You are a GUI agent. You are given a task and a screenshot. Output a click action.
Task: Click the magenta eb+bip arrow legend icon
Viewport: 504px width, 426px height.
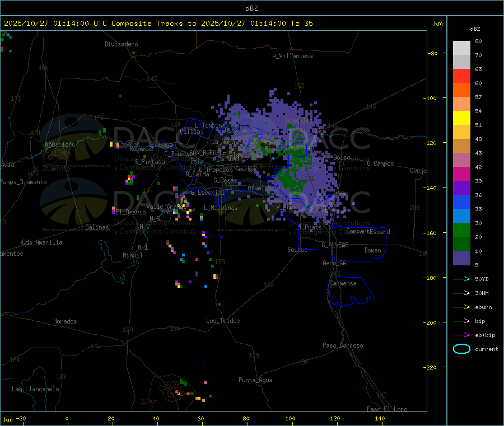point(461,335)
